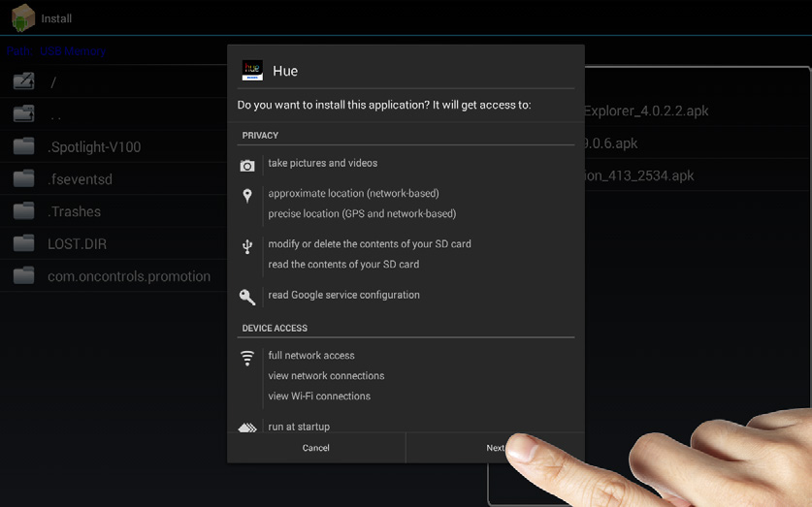The image size is (812, 507).
Task: Click 'modify or delete the contents' permission
Action: tap(370, 243)
